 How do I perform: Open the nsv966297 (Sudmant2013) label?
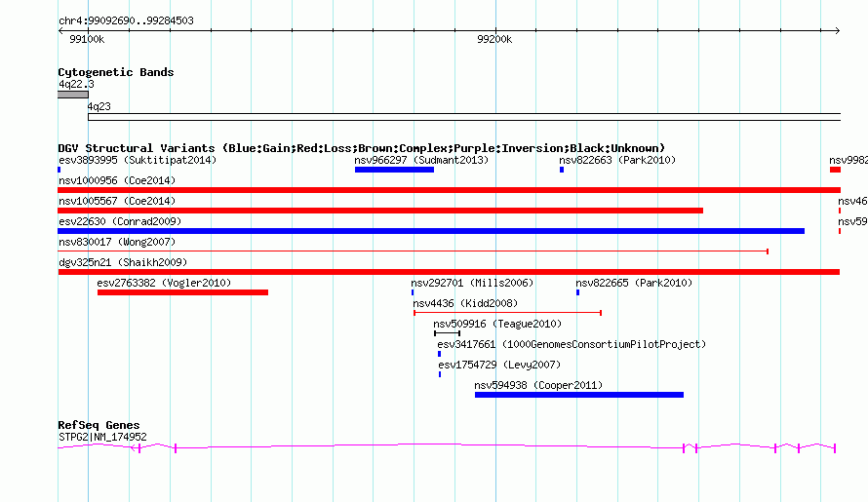(421, 160)
